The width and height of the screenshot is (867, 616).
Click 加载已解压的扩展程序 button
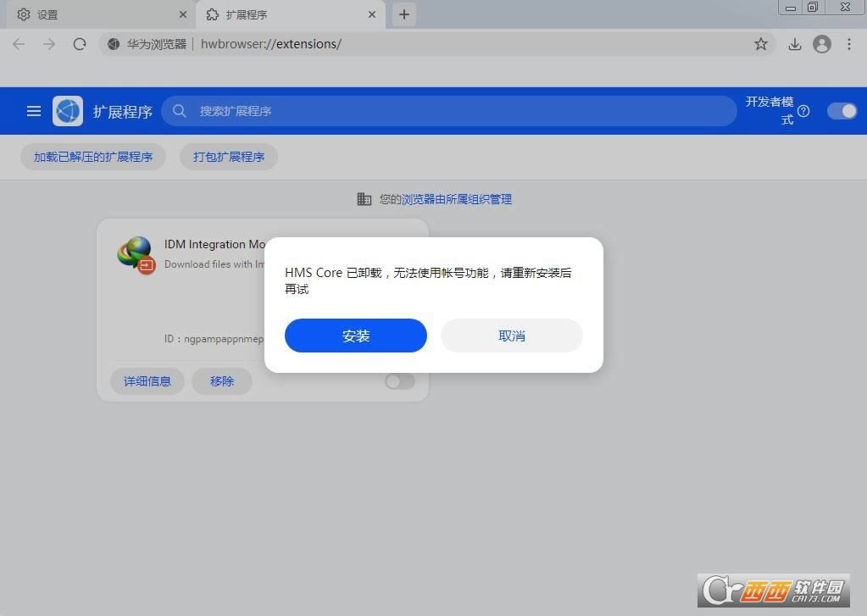[x=93, y=157]
